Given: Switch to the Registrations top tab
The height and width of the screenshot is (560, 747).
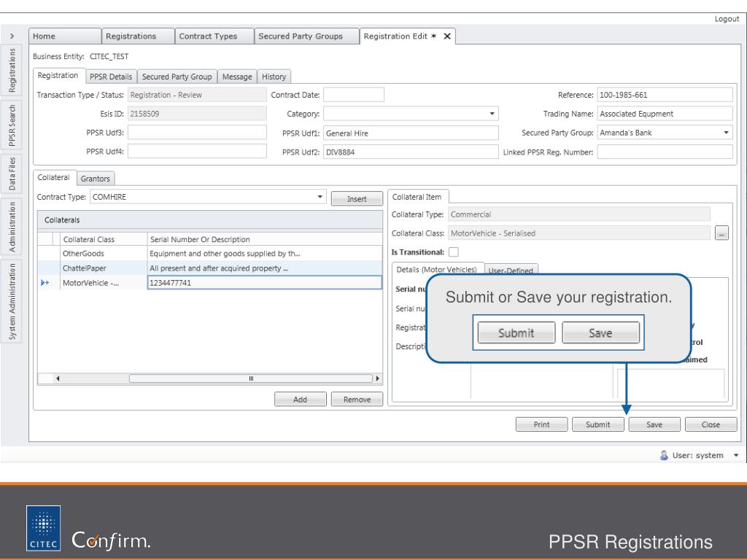Looking at the screenshot, I should click(x=138, y=36).
